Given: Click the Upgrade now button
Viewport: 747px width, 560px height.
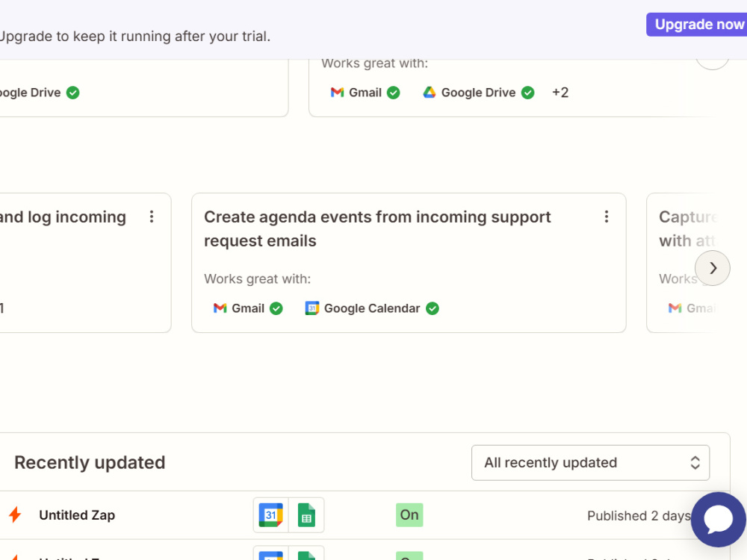Looking at the screenshot, I should pyautogui.click(x=696, y=25).
